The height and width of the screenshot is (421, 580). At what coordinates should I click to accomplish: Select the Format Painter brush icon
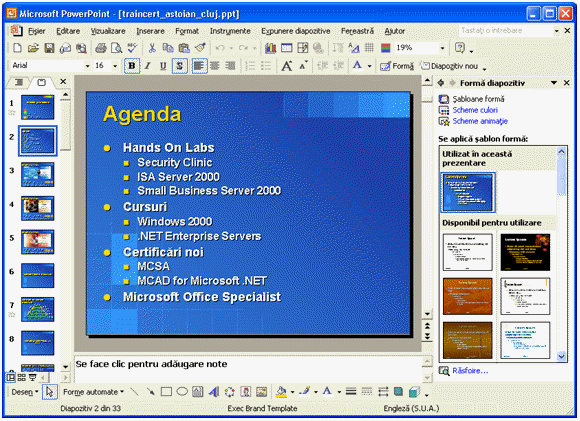point(200,48)
